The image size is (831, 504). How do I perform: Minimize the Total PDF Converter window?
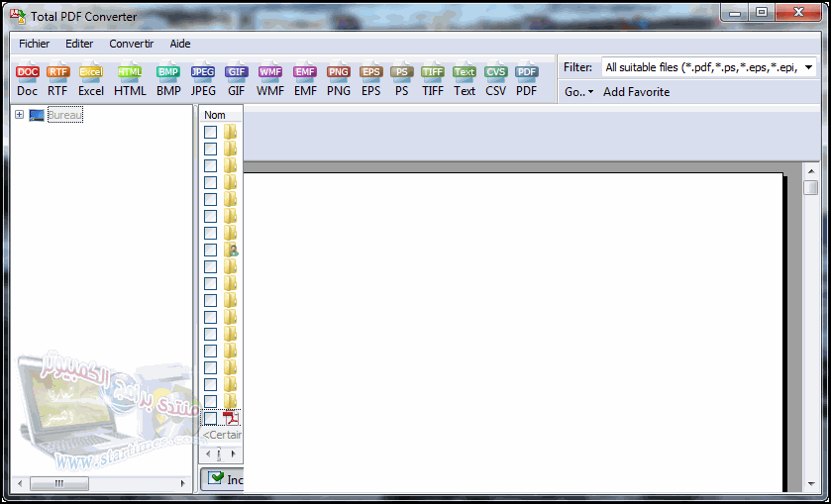click(734, 12)
